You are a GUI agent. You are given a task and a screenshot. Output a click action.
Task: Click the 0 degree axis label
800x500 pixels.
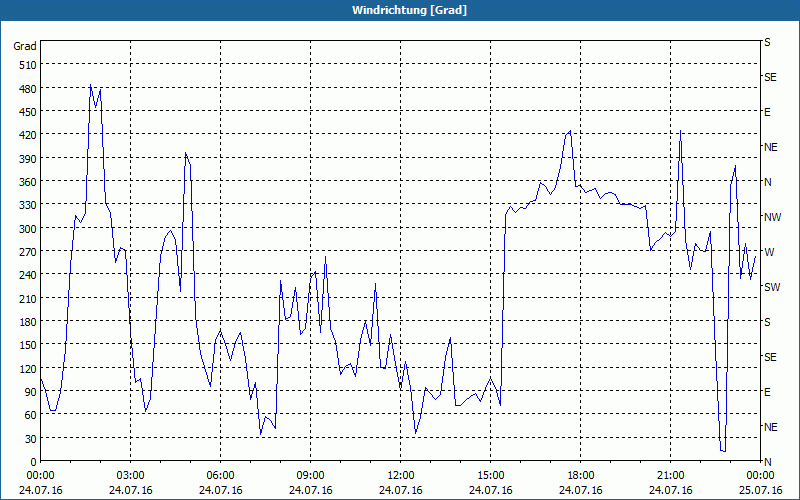[34, 462]
